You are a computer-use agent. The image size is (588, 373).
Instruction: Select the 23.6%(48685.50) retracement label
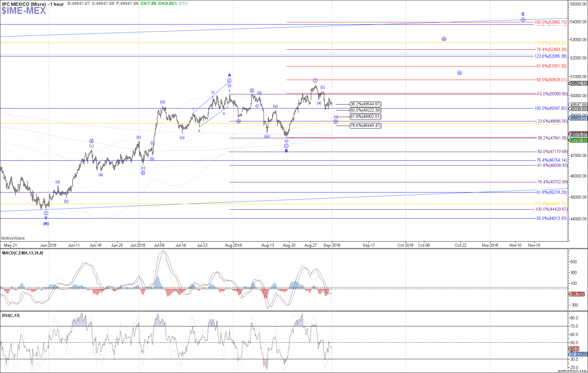(x=552, y=121)
